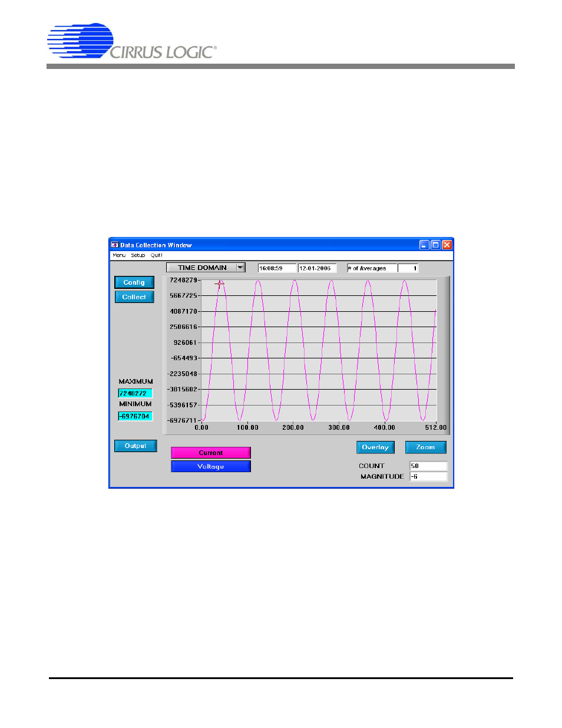Image resolution: width=562 pixels, height=728 pixels.
Task: Maximize the Data Collection Window
Action: click(x=435, y=245)
